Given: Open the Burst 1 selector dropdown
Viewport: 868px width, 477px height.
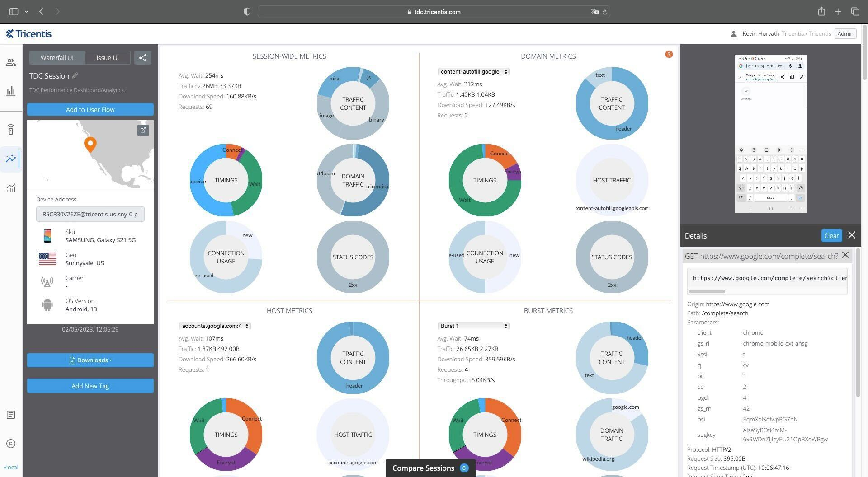Looking at the screenshot, I should pos(473,326).
